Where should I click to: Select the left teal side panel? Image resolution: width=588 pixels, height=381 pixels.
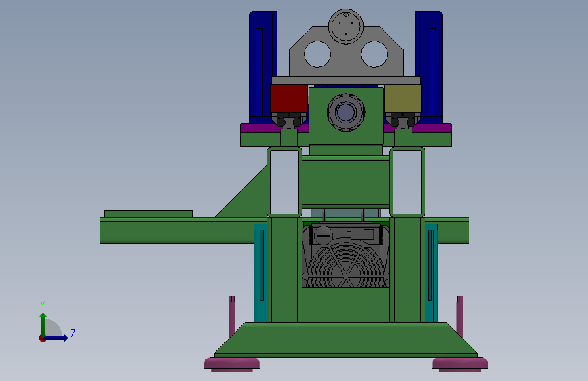(x=260, y=273)
